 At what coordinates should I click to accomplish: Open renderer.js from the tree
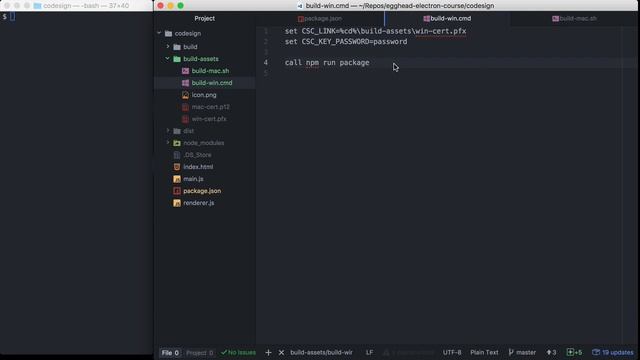(x=198, y=203)
